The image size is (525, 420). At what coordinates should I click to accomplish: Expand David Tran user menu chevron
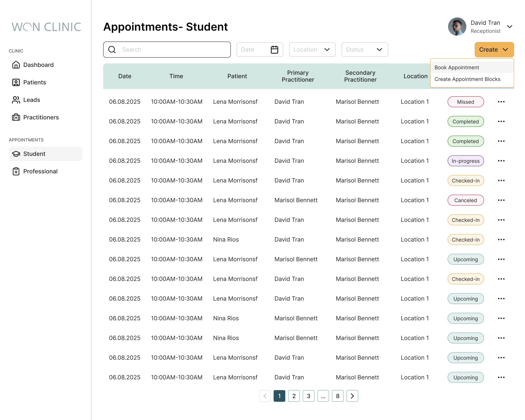coord(510,27)
